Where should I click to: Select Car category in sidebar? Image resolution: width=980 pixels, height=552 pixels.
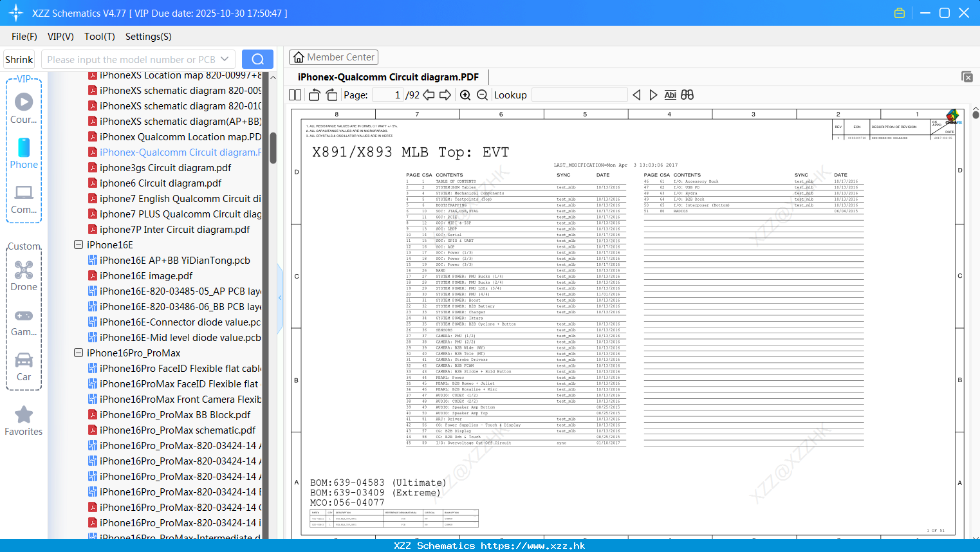[x=24, y=367]
